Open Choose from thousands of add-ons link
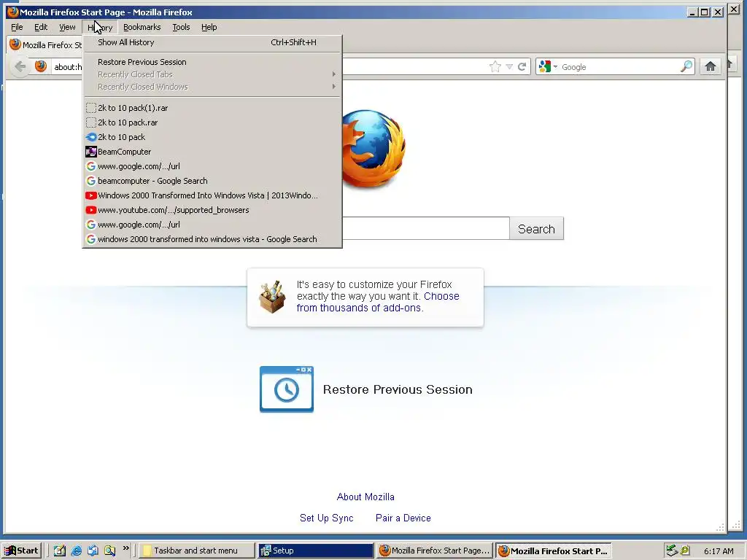The width and height of the screenshot is (747, 560). [x=378, y=302]
